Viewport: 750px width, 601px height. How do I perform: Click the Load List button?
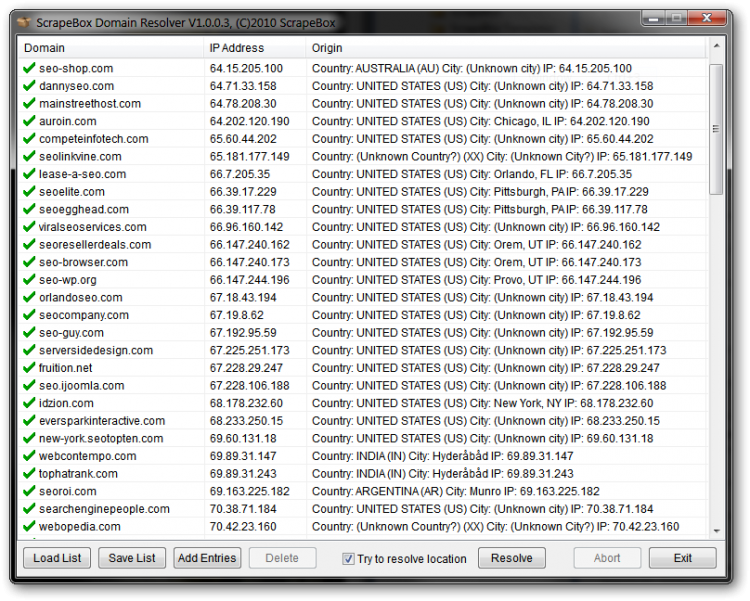click(57, 558)
